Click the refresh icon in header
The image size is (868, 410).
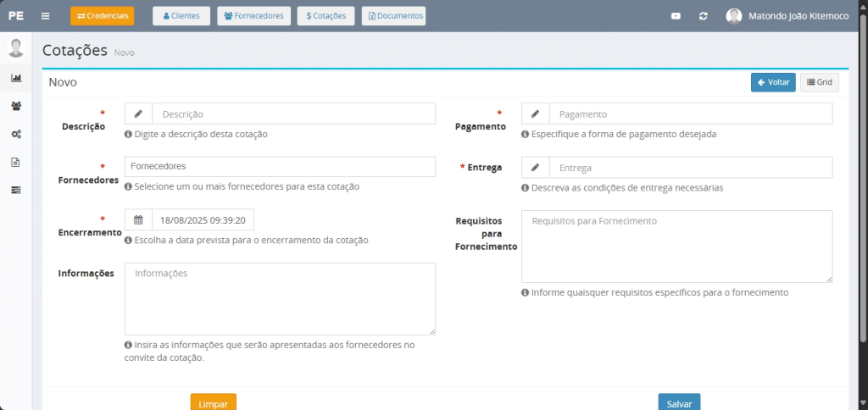(703, 16)
